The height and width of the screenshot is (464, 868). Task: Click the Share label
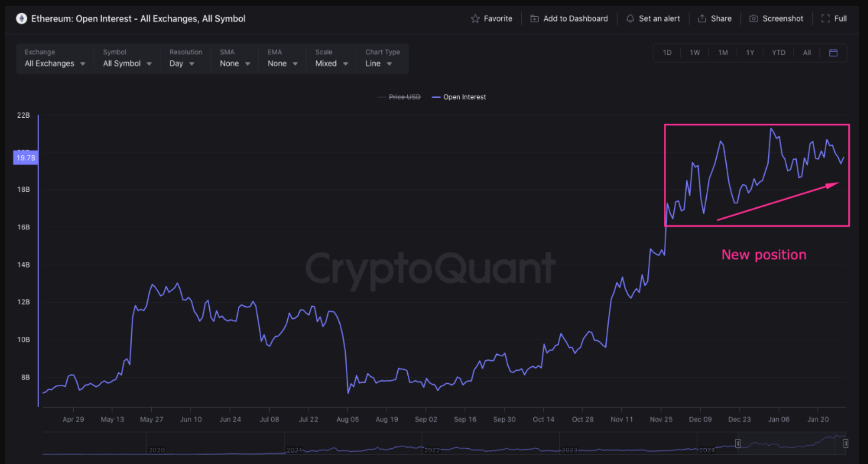click(x=721, y=19)
